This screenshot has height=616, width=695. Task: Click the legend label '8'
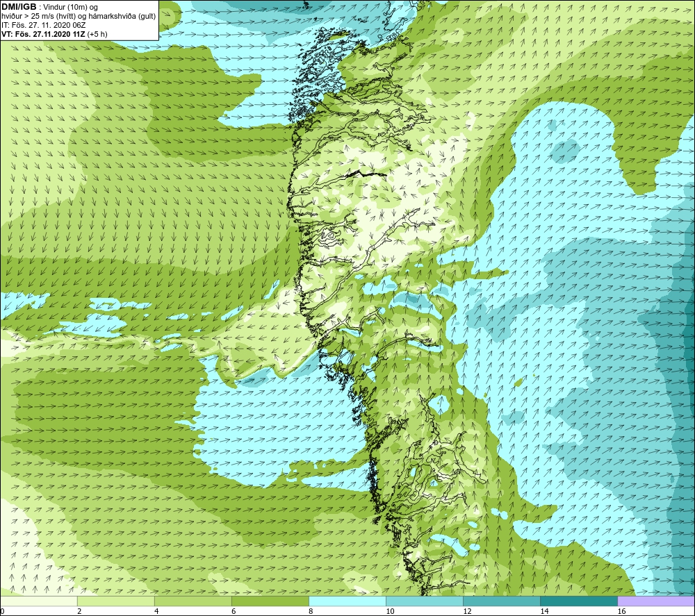pos(311,611)
